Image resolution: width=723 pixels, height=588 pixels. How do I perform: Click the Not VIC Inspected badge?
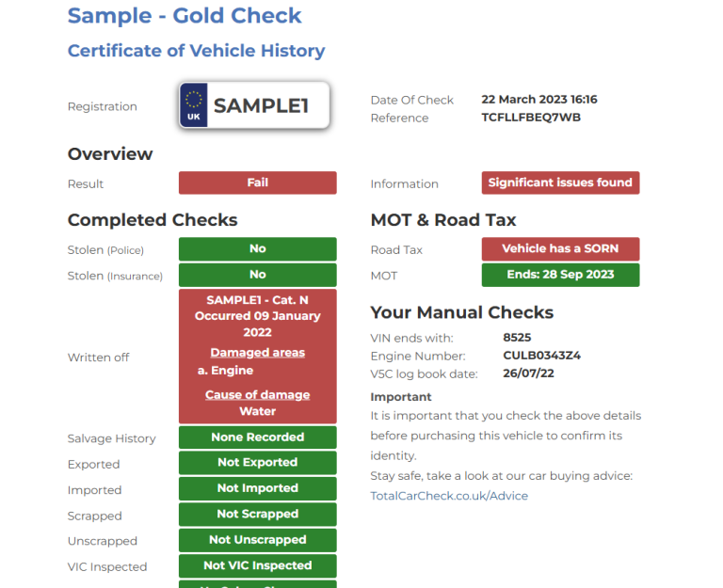(257, 565)
